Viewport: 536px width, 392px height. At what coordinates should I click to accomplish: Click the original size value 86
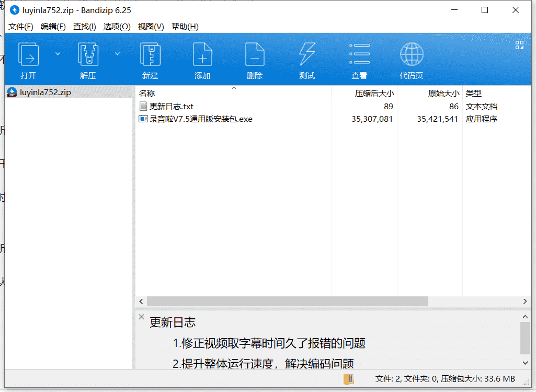(x=453, y=106)
